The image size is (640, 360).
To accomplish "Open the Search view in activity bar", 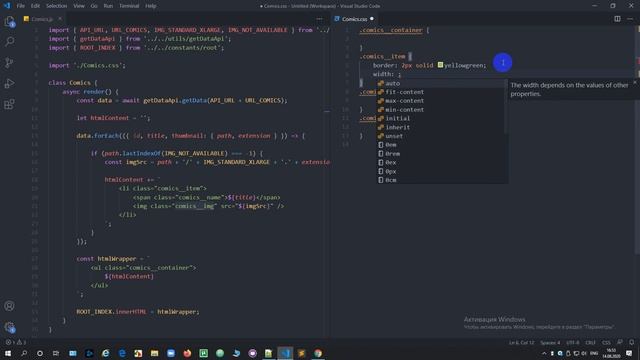I will pos(9,42).
